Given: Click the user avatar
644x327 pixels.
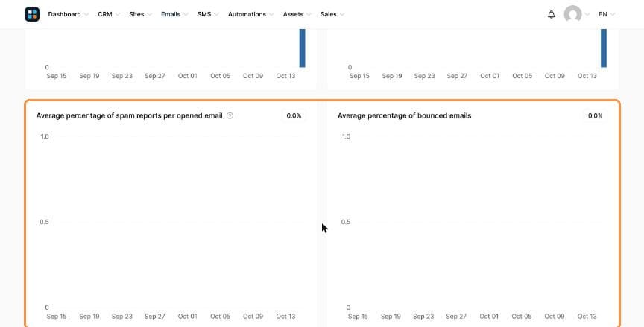Looking at the screenshot, I should point(572,14).
